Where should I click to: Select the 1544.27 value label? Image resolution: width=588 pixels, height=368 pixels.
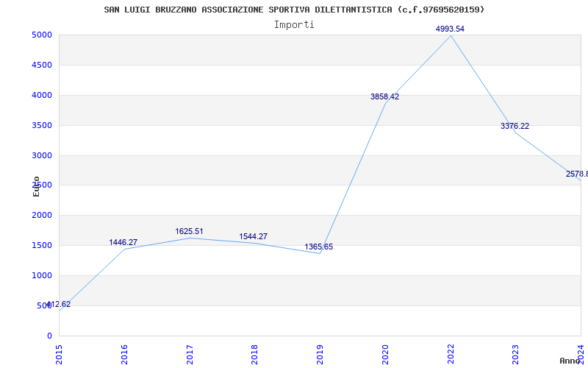point(254,236)
